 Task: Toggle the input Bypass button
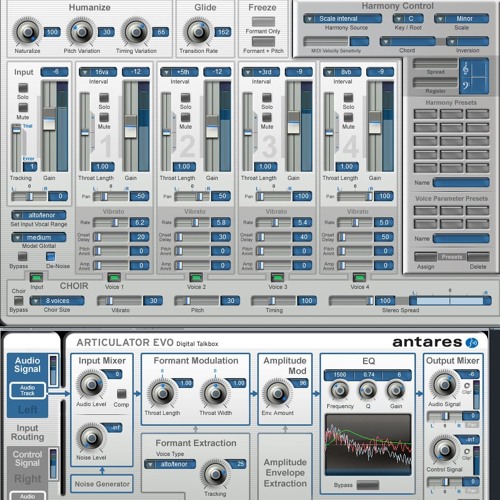pyautogui.click(x=22, y=256)
